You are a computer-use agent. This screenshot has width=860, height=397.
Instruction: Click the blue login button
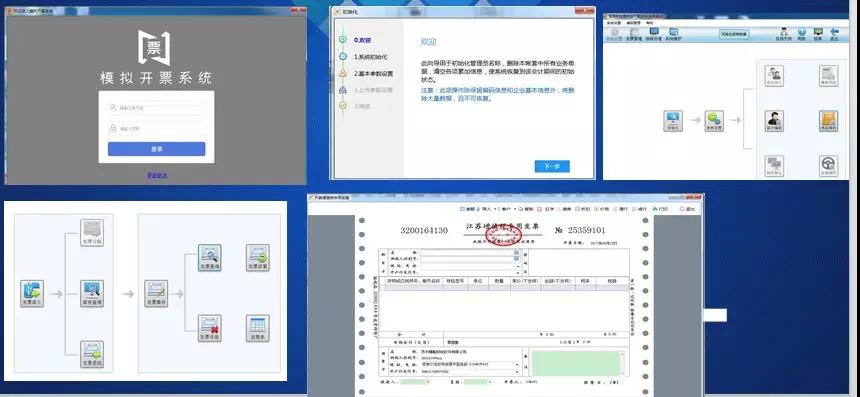156,149
